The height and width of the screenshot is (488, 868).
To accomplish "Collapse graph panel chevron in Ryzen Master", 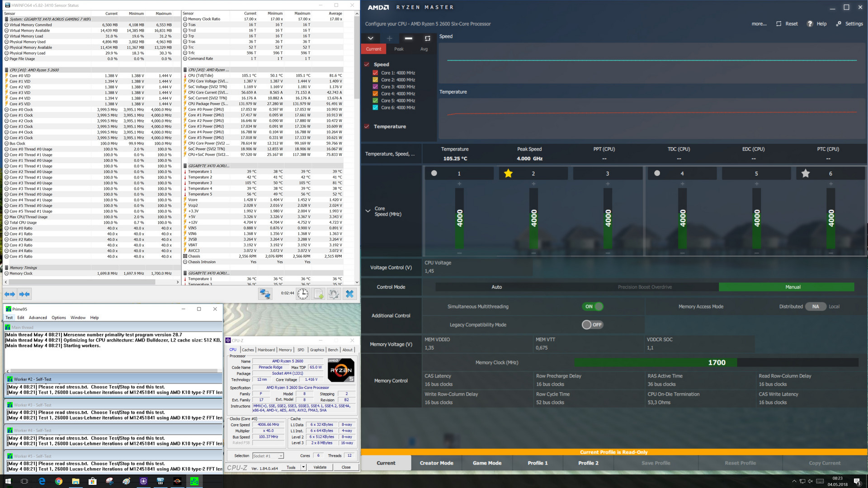I will pos(370,38).
